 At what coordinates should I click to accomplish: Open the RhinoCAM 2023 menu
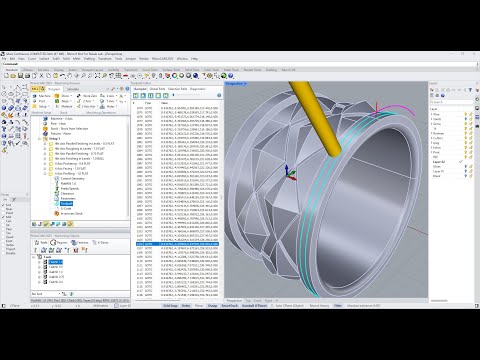tap(163, 59)
